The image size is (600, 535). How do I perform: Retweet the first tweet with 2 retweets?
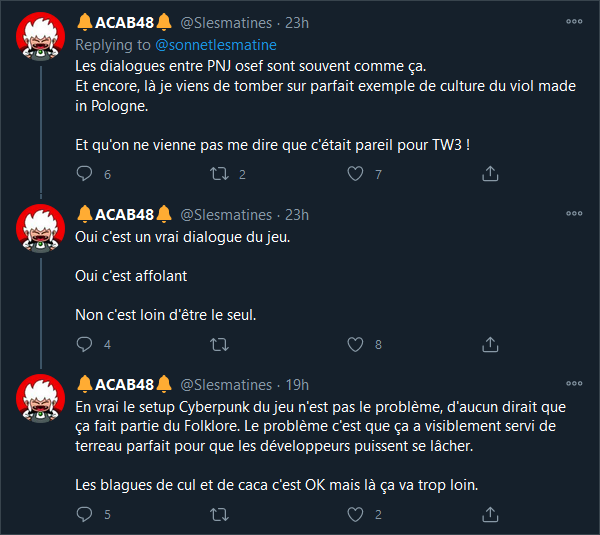click(219, 174)
